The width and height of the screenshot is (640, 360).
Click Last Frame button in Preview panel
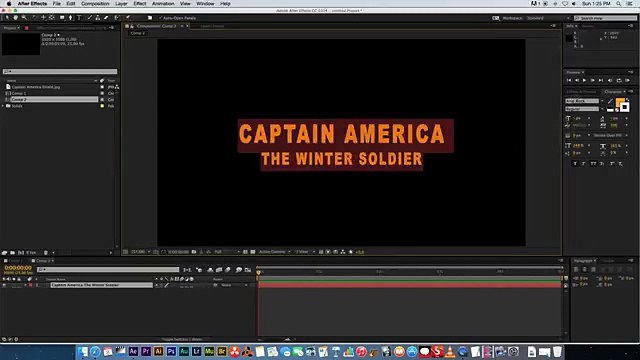tap(601, 80)
